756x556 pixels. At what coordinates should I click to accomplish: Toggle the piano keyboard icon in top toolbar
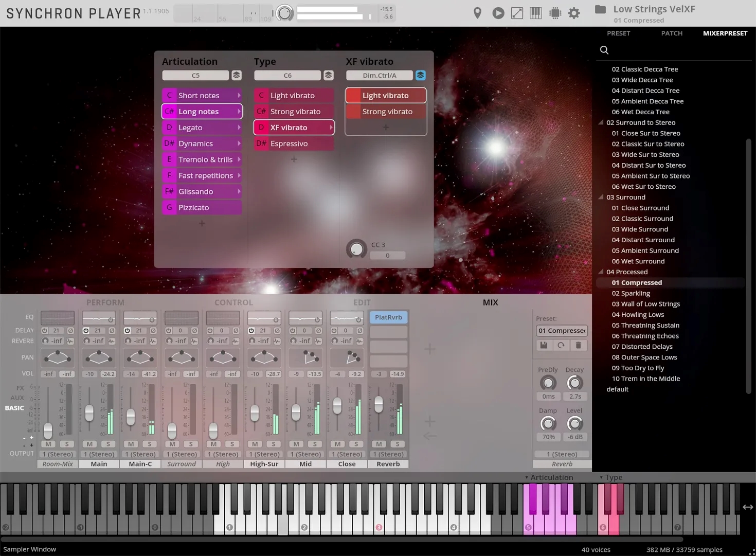click(535, 13)
